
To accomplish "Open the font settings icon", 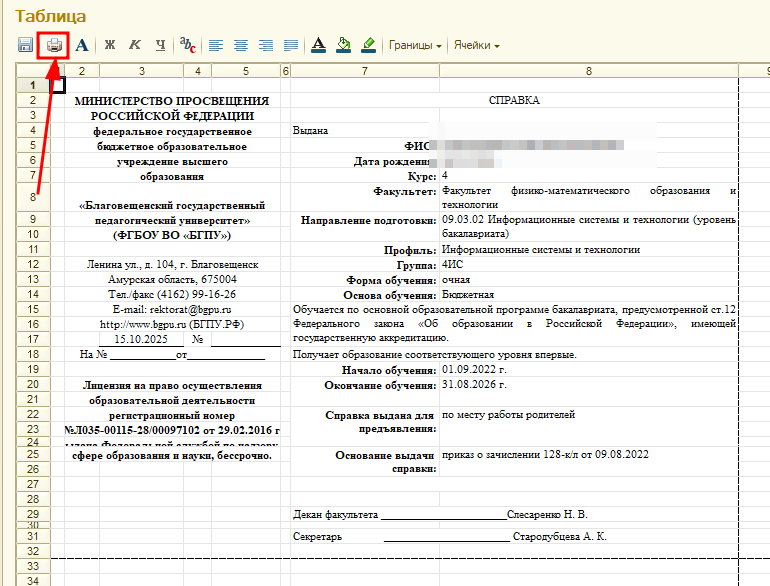I will click(x=81, y=45).
